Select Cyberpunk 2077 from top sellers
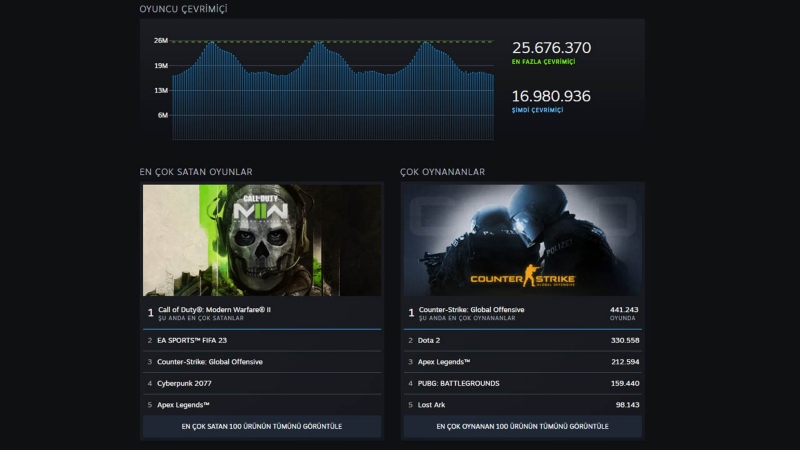Viewport: 800px width, 450px height. [x=185, y=383]
